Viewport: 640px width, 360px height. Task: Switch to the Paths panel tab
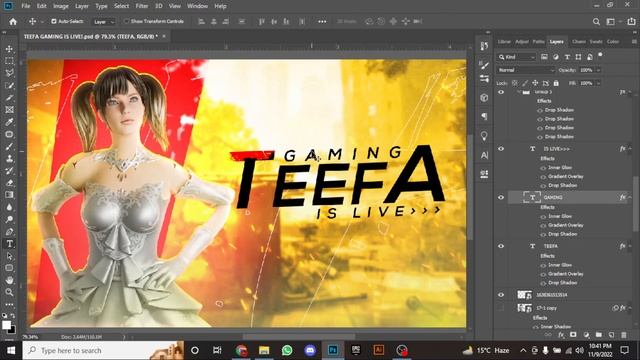tap(538, 42)
